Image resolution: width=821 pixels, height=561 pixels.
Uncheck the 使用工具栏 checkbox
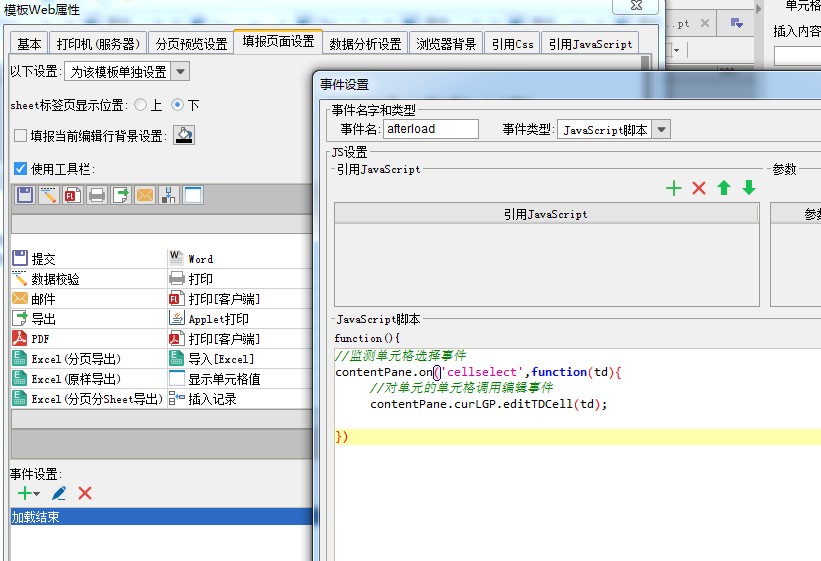click(x=20, y=169)
